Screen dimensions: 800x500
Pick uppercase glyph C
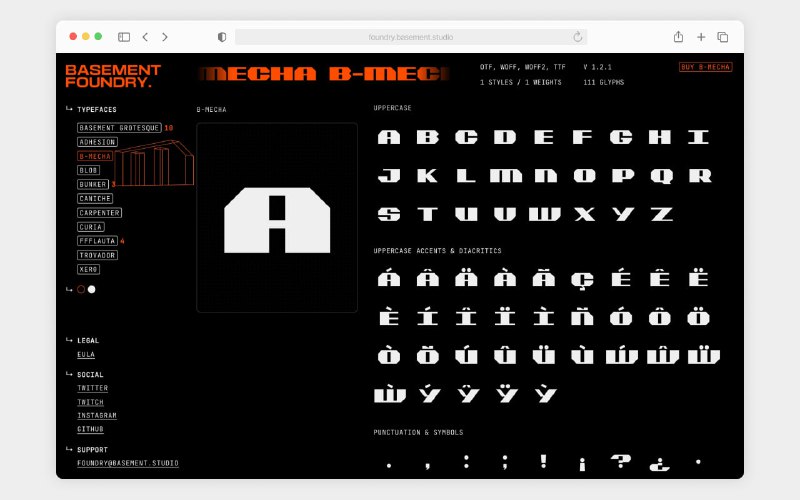(x=466, y=137)
